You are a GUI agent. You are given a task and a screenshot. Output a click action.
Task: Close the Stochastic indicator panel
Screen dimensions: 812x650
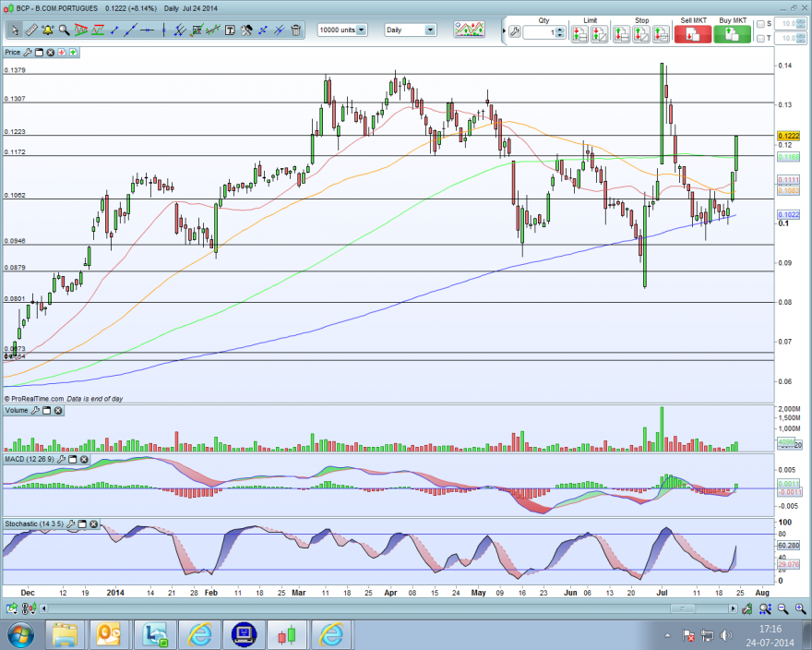click(x=94, y=524)
